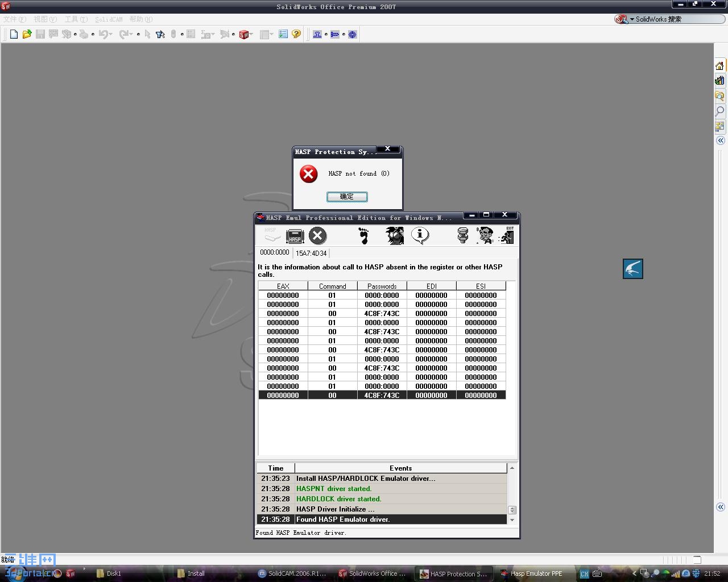Open the 文件(F) menu

[15, 19]
